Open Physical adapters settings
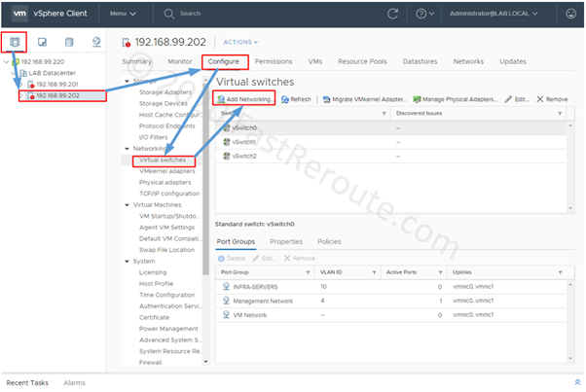Image resolution: width=586 pixels, height=392 pixels. [x=165, y=183]
